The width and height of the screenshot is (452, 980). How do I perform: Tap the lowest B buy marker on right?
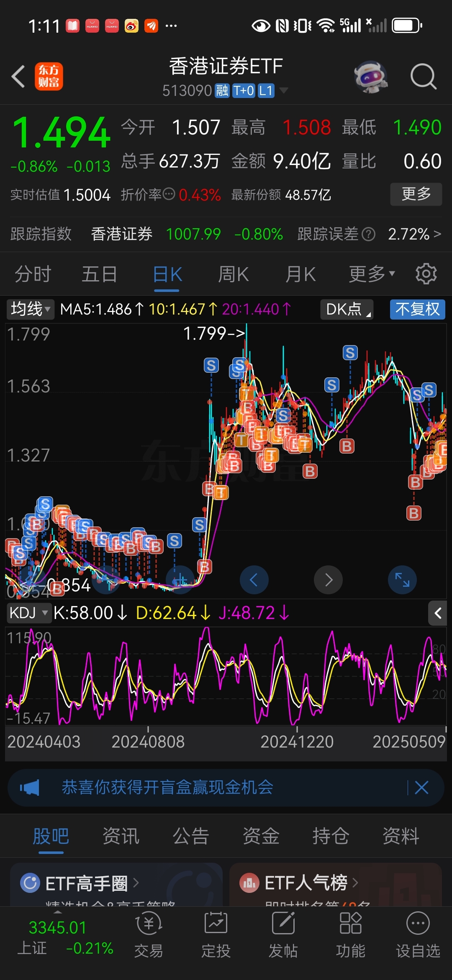click(414, 513)
